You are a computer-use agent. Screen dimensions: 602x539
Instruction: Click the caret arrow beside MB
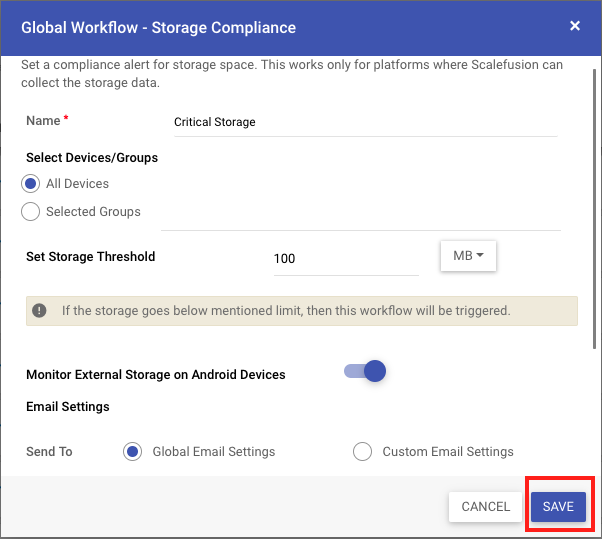[480, 255]
